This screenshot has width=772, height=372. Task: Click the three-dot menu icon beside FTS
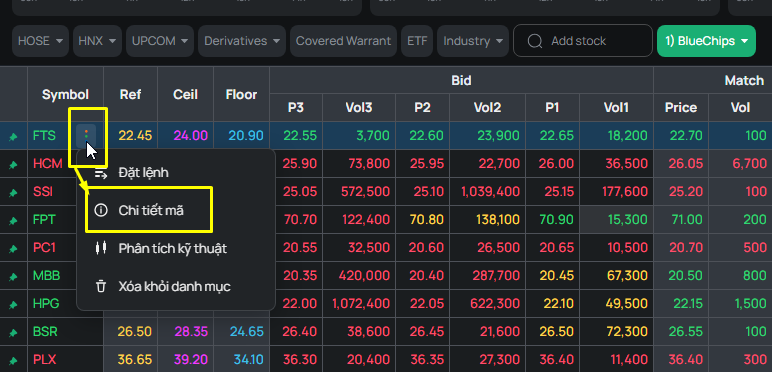point(86,135)
